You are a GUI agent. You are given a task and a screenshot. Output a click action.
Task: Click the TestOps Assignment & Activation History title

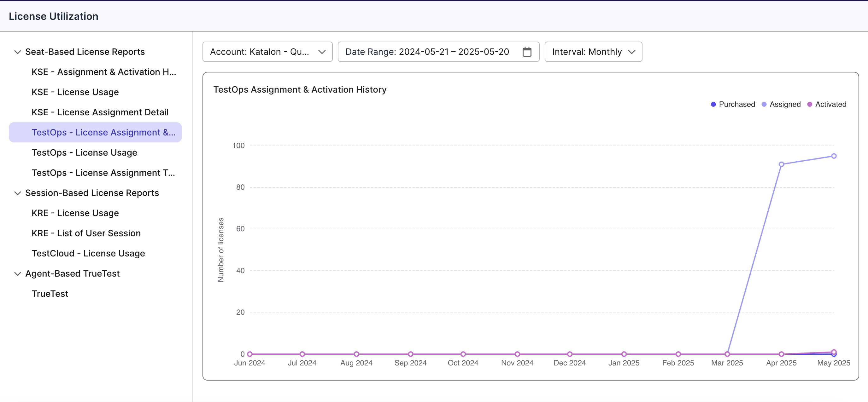pos(300,89)
